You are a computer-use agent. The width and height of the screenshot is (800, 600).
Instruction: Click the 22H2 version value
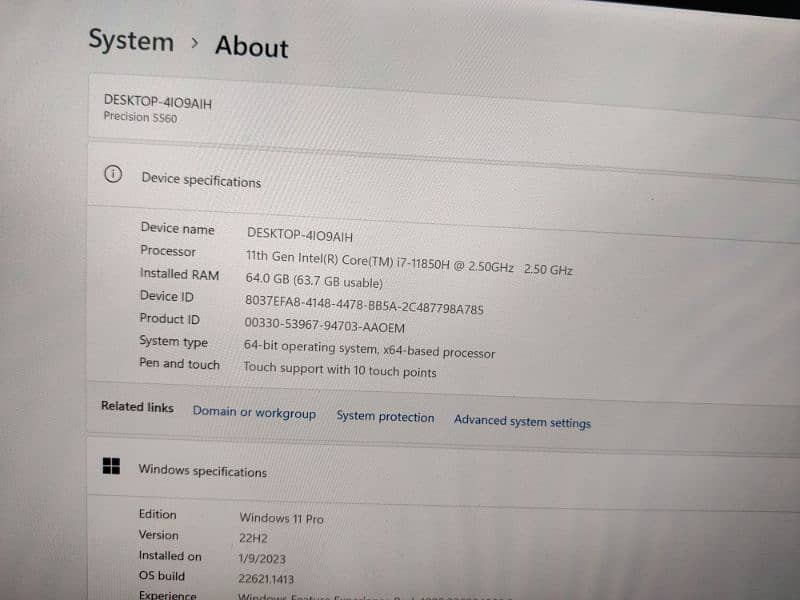click(x=255, y=538)
